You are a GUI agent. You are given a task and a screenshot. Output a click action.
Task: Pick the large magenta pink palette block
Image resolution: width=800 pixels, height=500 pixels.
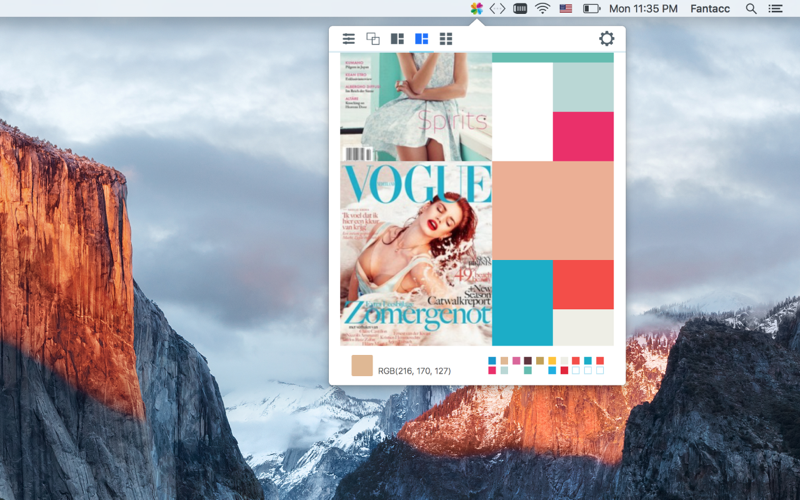[583, 137]
